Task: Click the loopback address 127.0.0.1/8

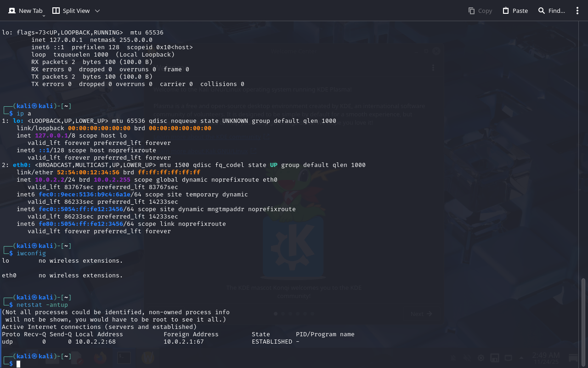Action: [x=51, y=135]
